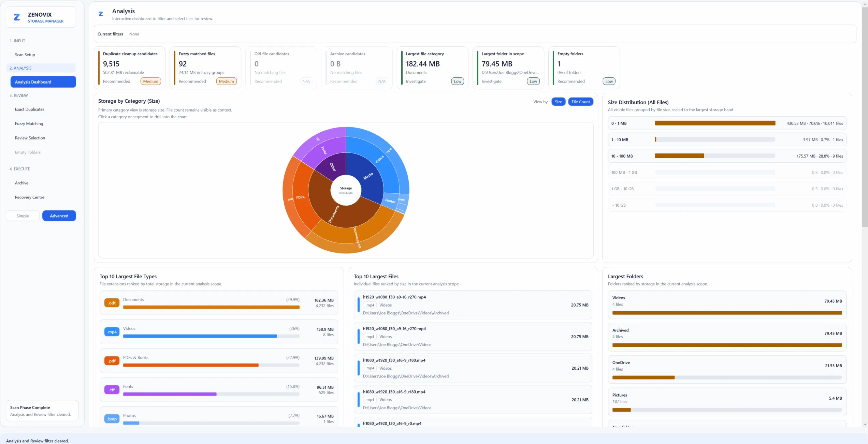Select h1080_w1920_f30_a16-9_r180.mp4 in Videos\Archived

pyautogui.click(x=473, y=368)
